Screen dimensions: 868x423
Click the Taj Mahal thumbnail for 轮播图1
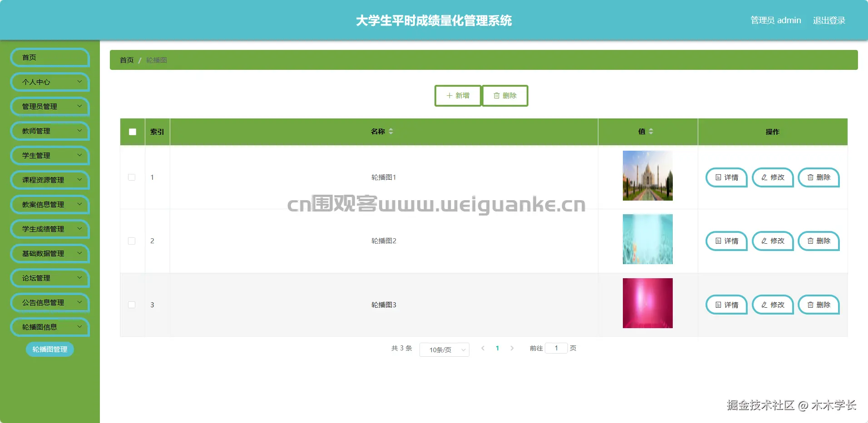click(648, 176)
